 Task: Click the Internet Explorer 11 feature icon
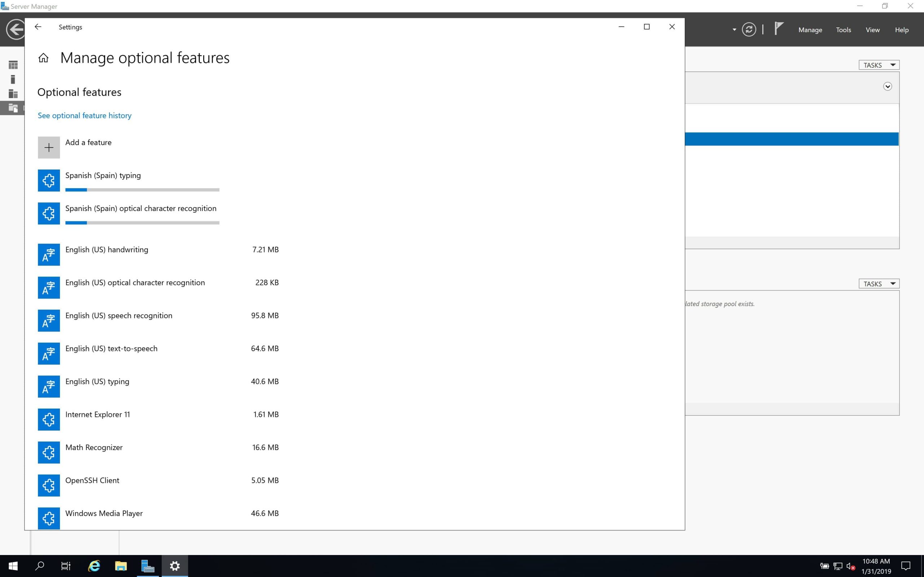49,419
